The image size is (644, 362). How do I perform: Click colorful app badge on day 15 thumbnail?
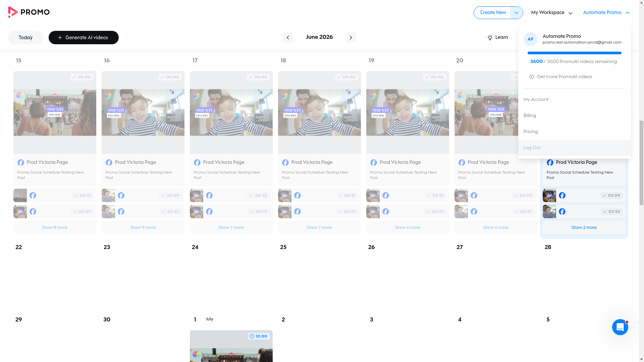point(20,96)
